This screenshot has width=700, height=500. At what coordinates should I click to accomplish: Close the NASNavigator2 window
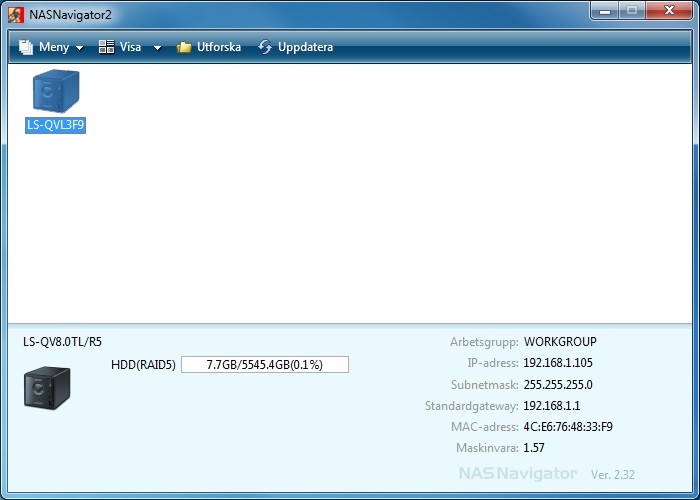point(669,11)
